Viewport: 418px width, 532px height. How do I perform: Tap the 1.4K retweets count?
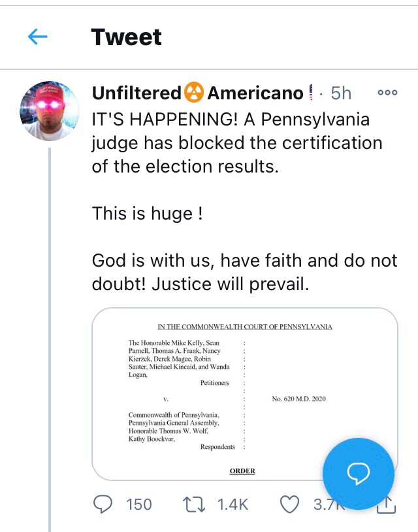pos(232,504)
